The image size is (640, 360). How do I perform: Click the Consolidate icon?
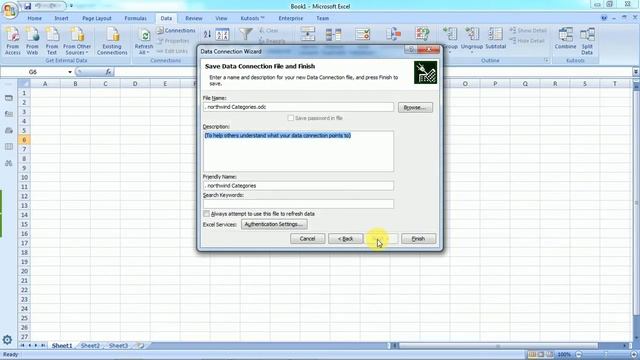(393, 34)
